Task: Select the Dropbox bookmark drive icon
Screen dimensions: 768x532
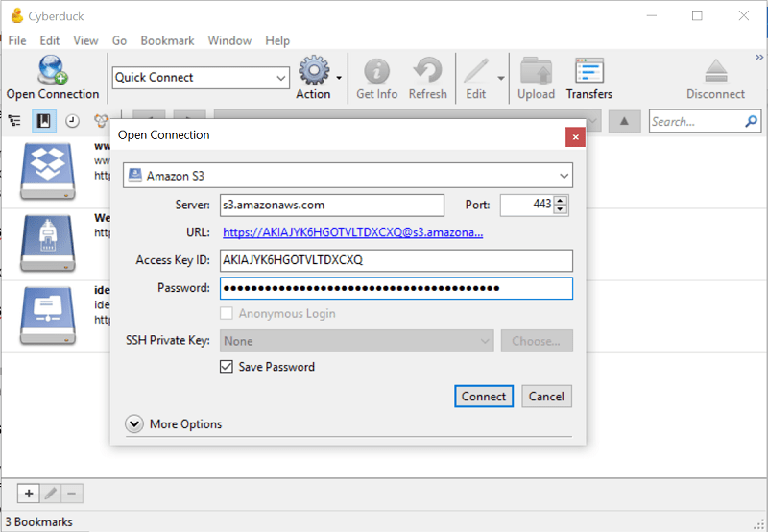Action: point(47,171)
